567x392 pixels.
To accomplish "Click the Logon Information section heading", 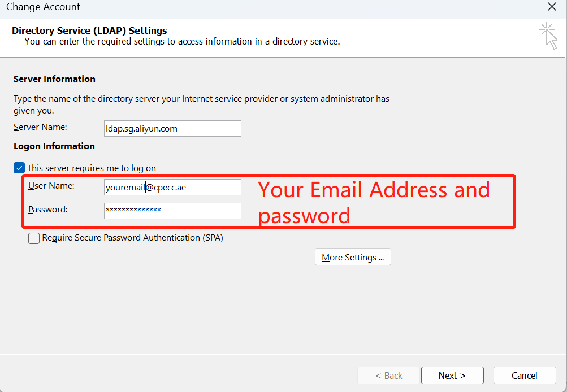I will click(x=54, y=146).
